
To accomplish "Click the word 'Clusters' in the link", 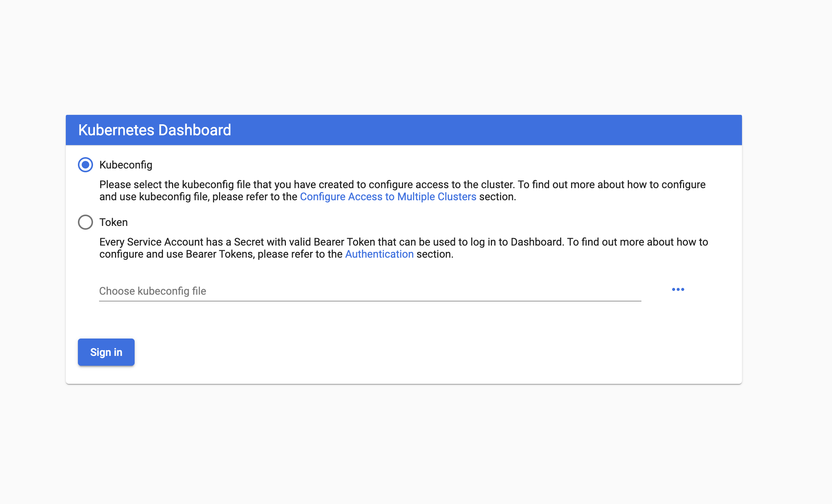I will 456,197.
